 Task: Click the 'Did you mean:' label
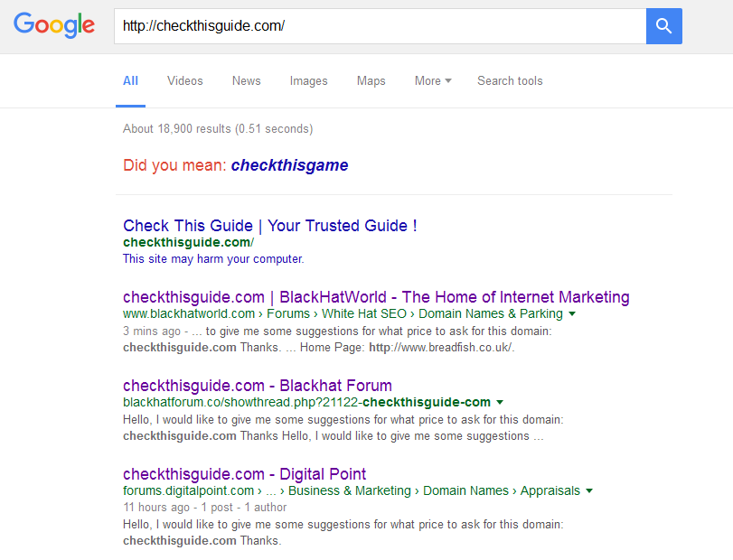coord(174,165)
